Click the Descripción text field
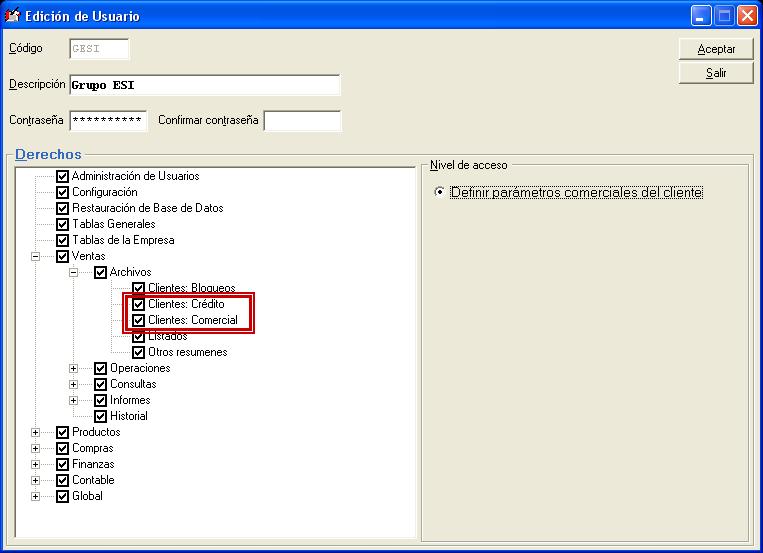 pos(204,85)
